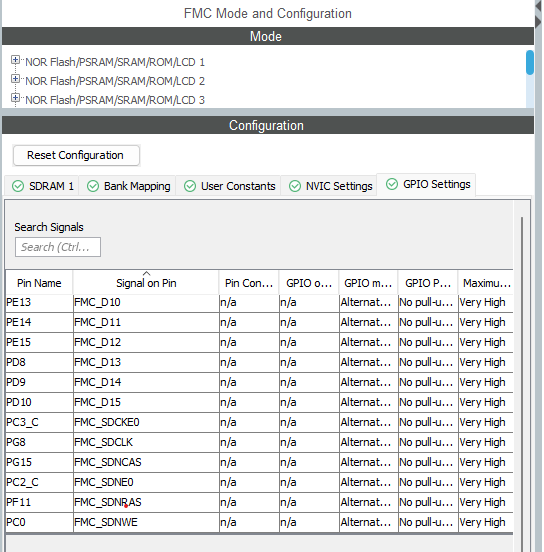Click the sort arrow above Signal on Pin
Screen dimensions: 544x552
146,273
